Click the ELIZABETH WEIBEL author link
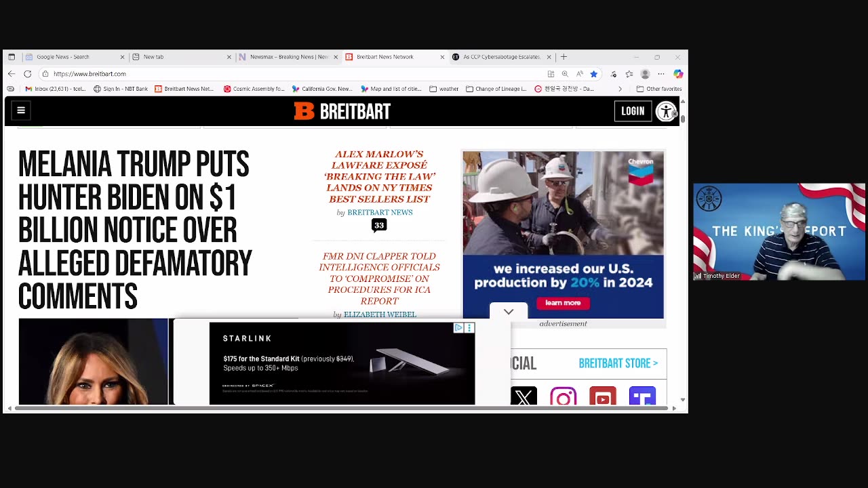 tap(380, 314)
